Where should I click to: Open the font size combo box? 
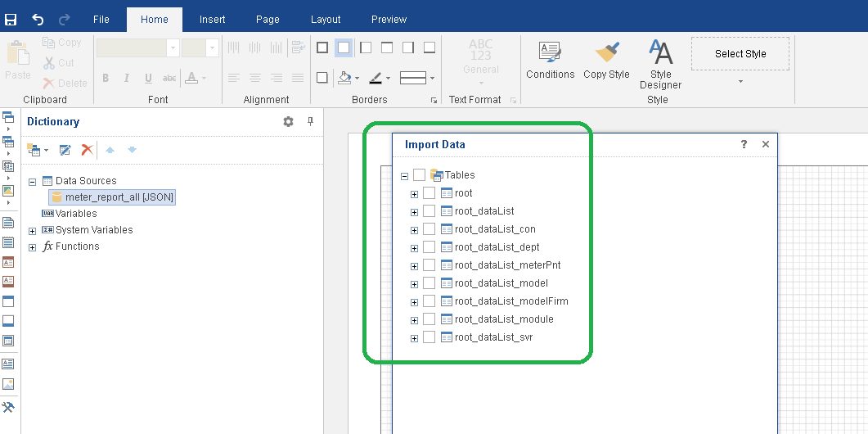(x=200, y=47)
